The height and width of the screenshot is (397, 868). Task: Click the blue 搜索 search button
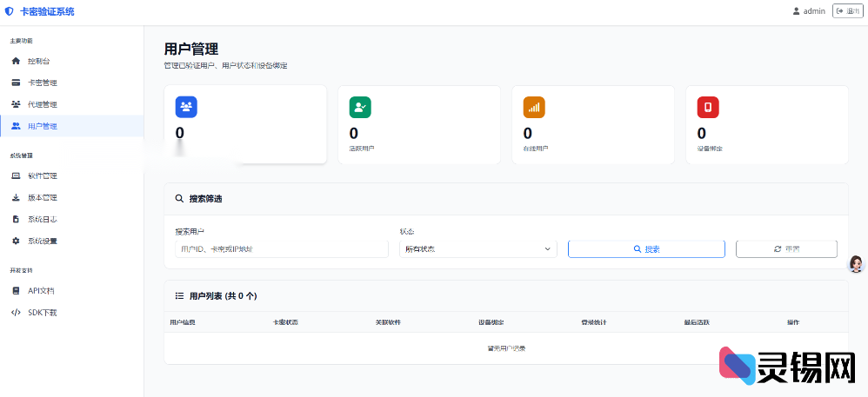coord(646,249)
